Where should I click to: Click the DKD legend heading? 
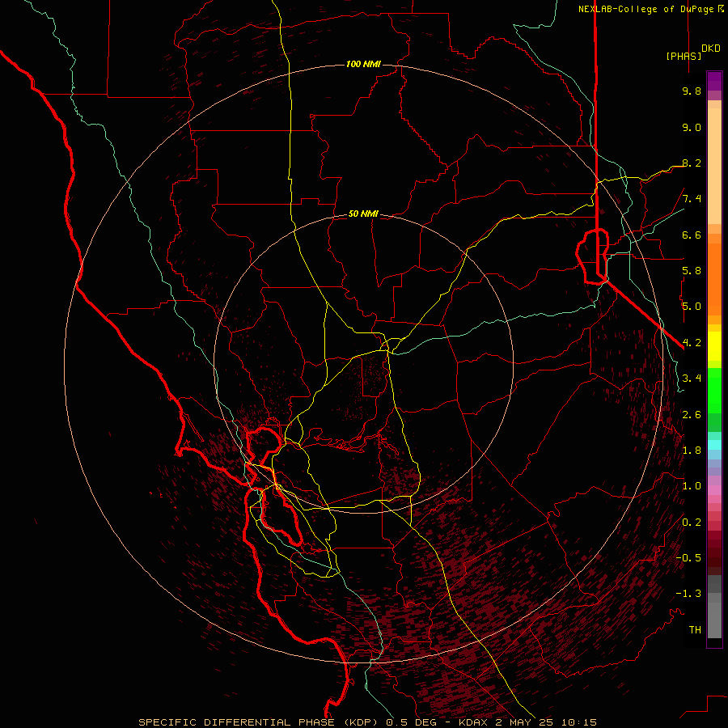click(711, 49)
